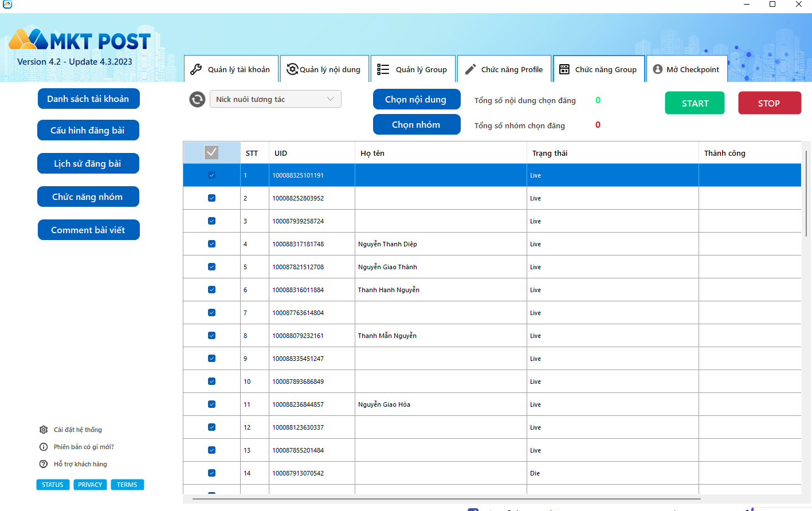Select UID 100088335451247 cell

[x=312, y=359]
